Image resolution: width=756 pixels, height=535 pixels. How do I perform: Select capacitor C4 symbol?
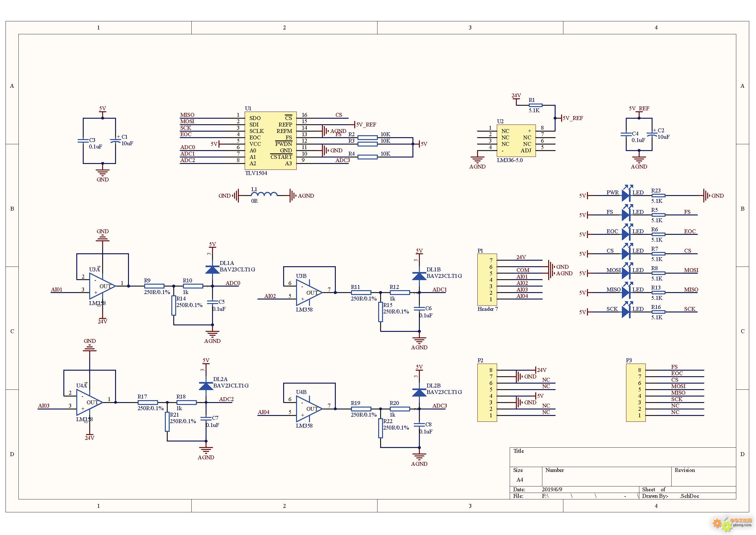pyautogui.click(x=626, y=135)
